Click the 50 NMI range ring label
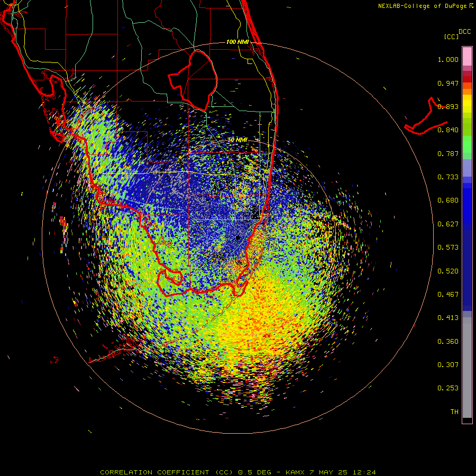Screen dimensions: 476x476 point(237,140)
